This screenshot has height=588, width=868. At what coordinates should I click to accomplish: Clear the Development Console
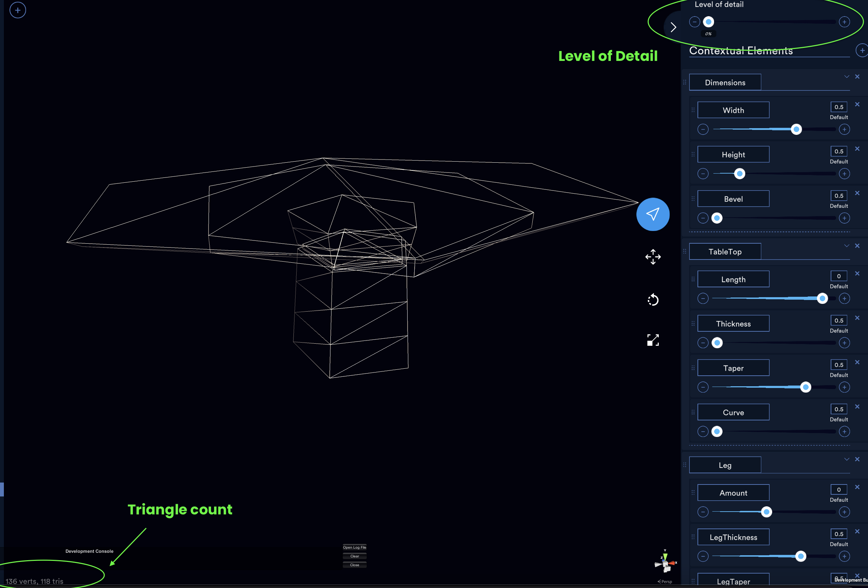point(354,556)
